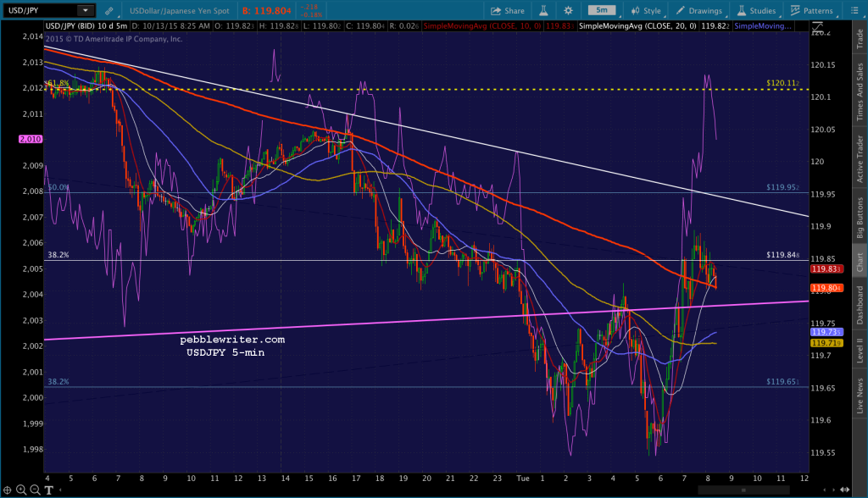Open the Patterns menu
This screenshot has height=498, width=868.
click(811, 10)
